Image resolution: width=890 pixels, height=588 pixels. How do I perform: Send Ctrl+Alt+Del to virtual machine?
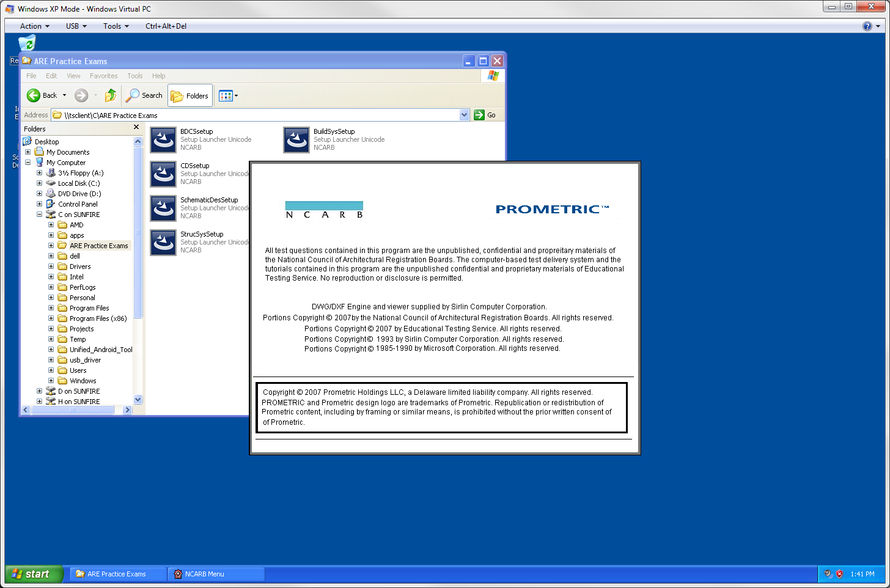(x=166, y=26)
